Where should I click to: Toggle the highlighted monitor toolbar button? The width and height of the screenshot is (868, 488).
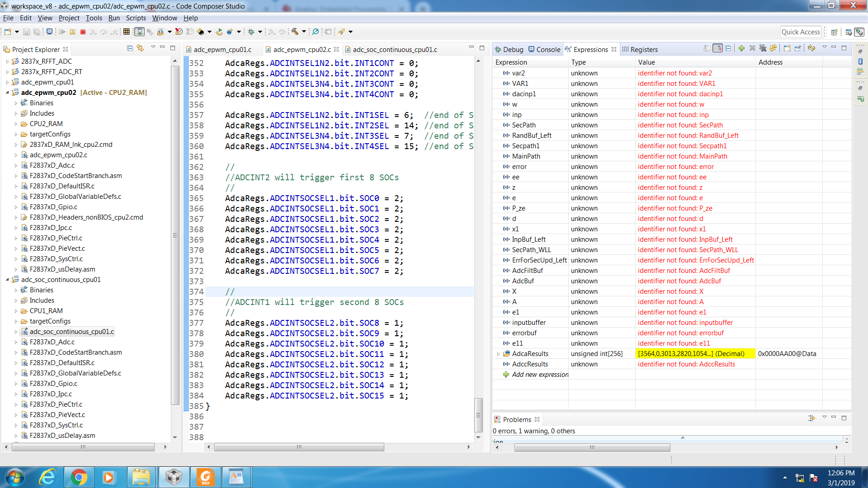click(139, 32)
